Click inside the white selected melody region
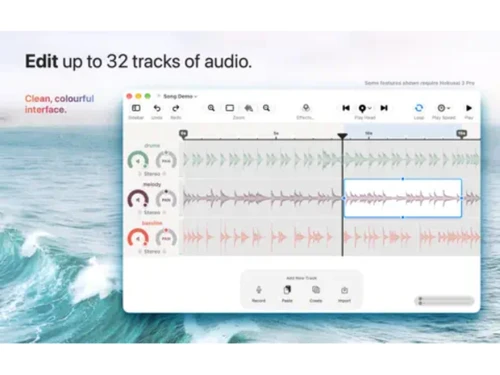The height and width of the screenshot is (375, 500). pyautogui.click(x=403, y=198)
